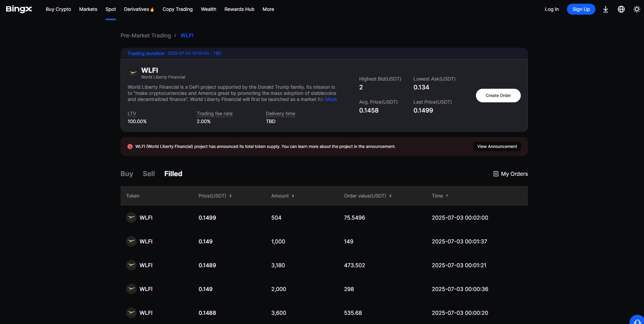Click the WLFI token icon in the 2,000 amount row

[x=131, y=289]
